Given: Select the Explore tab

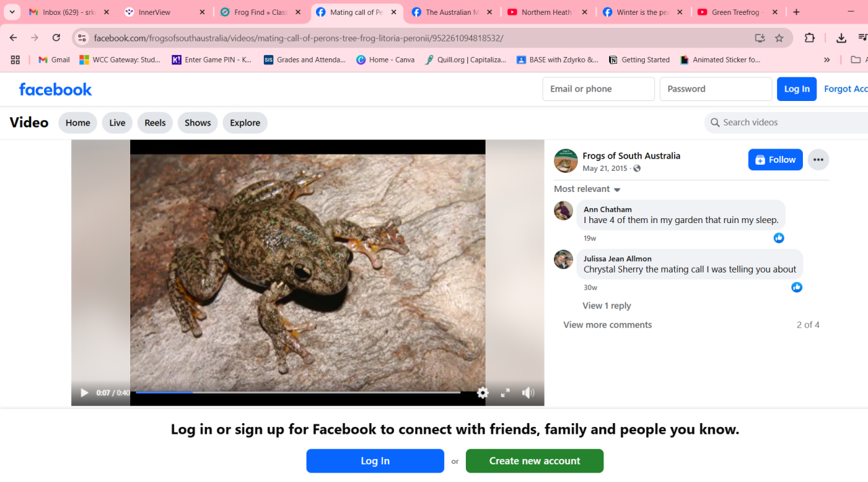Looking at the screenshot, I should [x=245, y=123].
